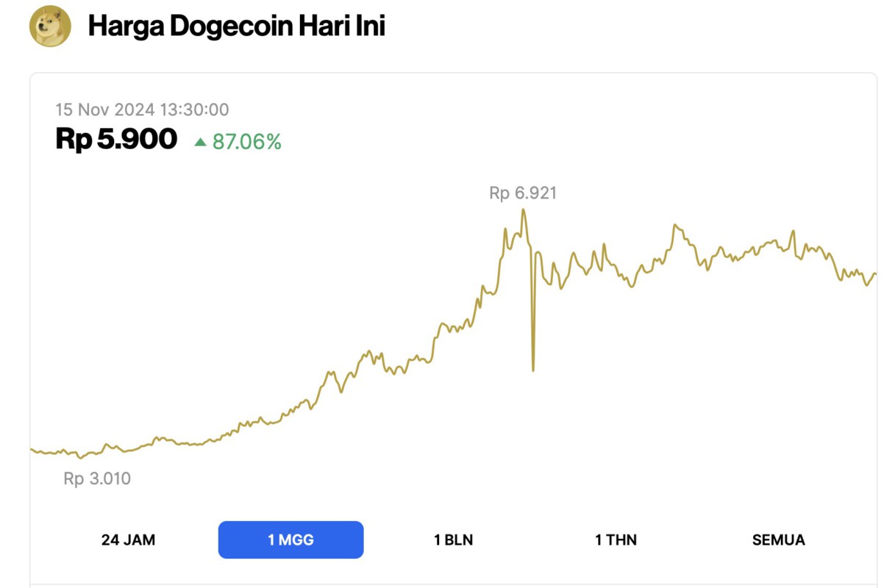This screenshot has height=588, width=895.
Task: Click the end of the price chart line
Action: (875, 273)
